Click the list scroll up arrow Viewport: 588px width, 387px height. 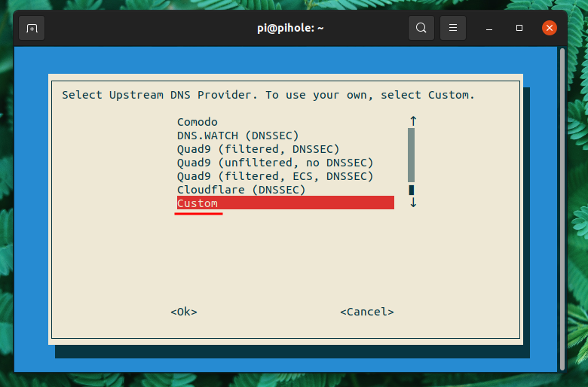[x=413, y=121]
